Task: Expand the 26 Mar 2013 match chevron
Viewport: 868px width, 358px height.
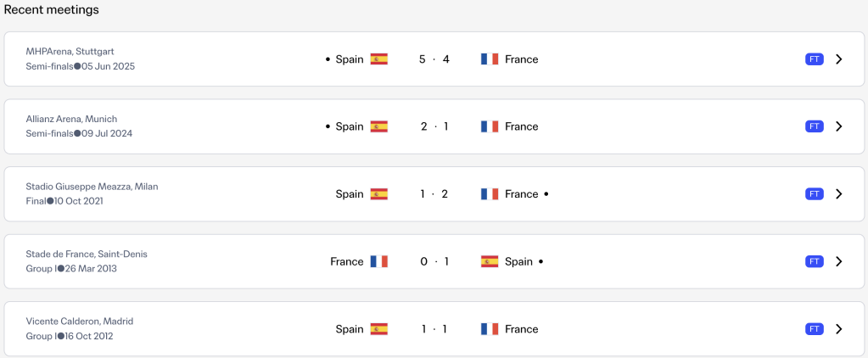Action: click(838, 262)
